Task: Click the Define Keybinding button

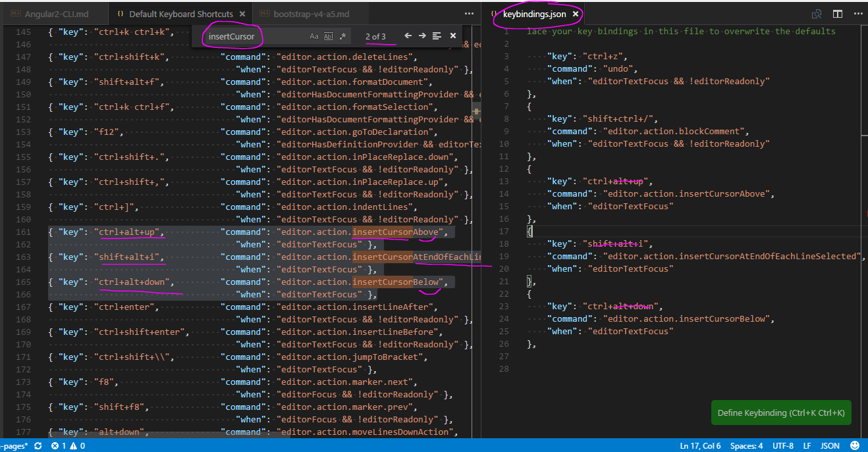Action: [781, 413]
